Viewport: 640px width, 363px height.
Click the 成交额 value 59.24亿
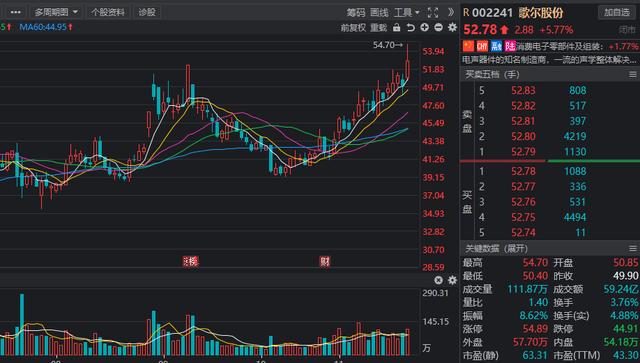click(x=621, y=290)
